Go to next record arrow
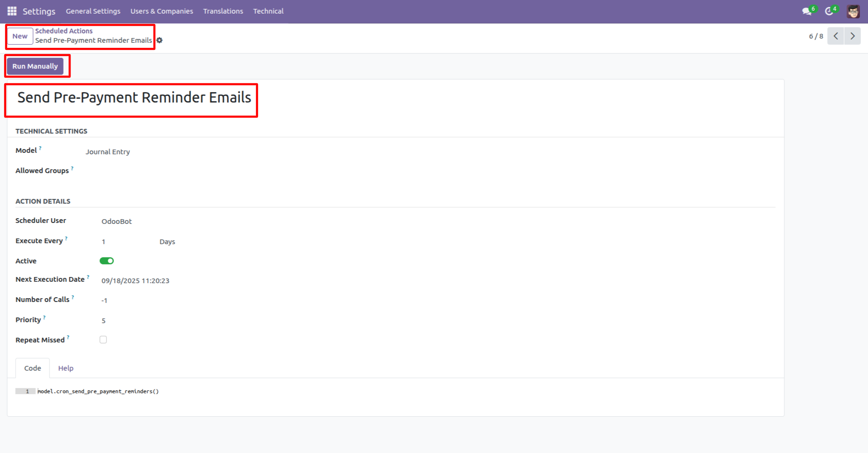 852,36
